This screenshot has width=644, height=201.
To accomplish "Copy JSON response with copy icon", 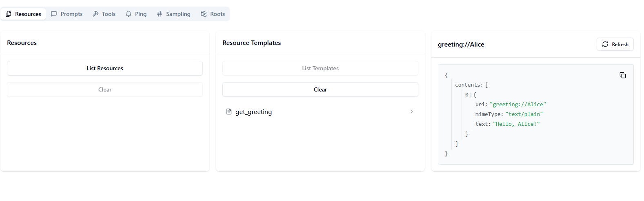I will 623,75.
